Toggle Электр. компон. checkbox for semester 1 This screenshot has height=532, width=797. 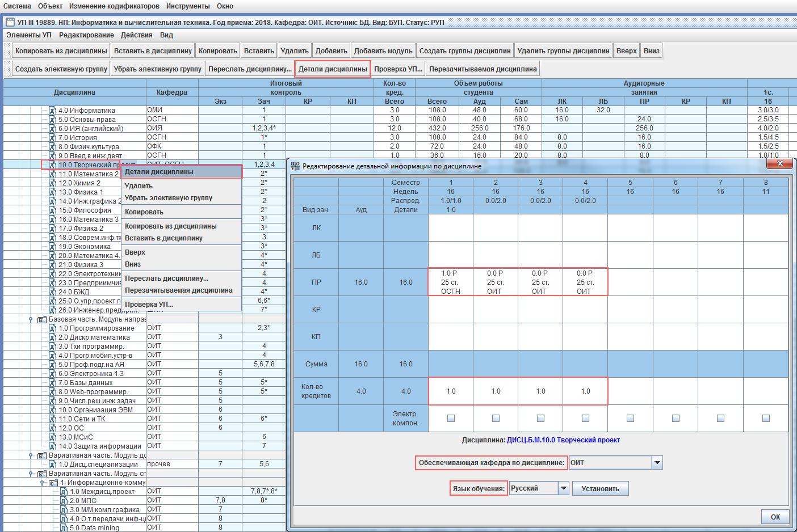tap(451, 419)
